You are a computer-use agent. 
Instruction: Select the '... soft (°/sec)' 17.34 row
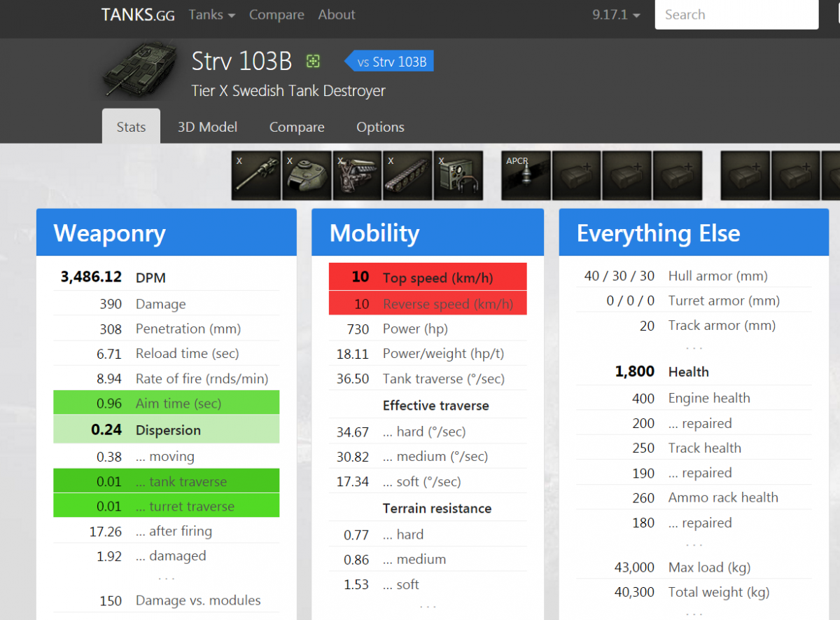428,482
